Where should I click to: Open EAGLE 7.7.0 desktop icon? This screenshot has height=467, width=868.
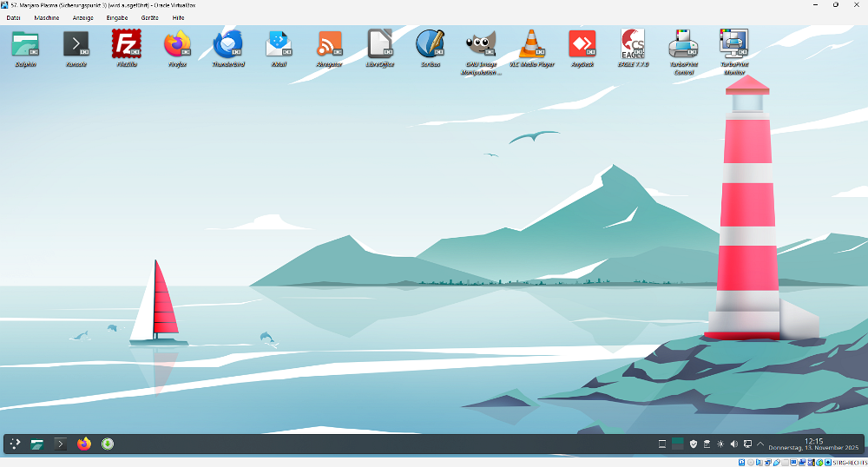(633, 43)
